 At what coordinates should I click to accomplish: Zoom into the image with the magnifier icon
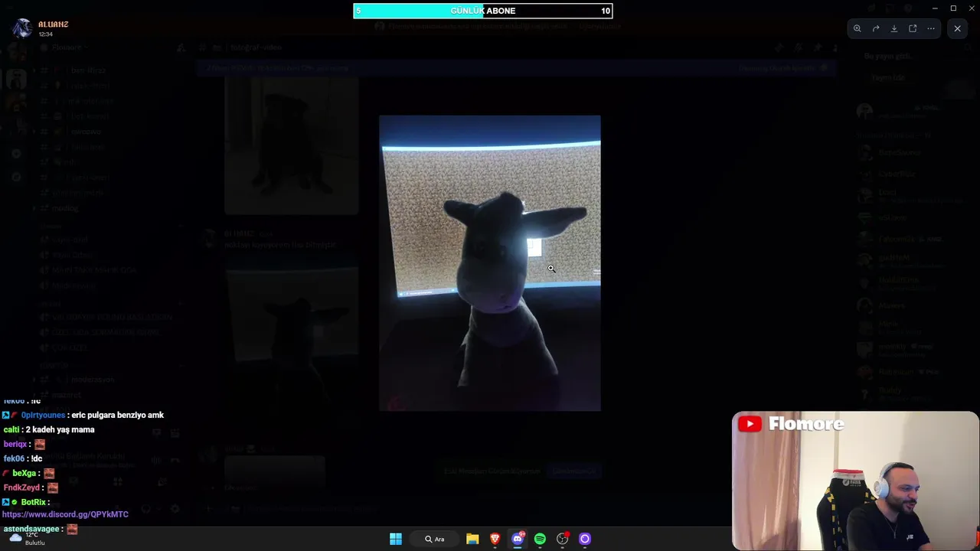click(857, 28)
